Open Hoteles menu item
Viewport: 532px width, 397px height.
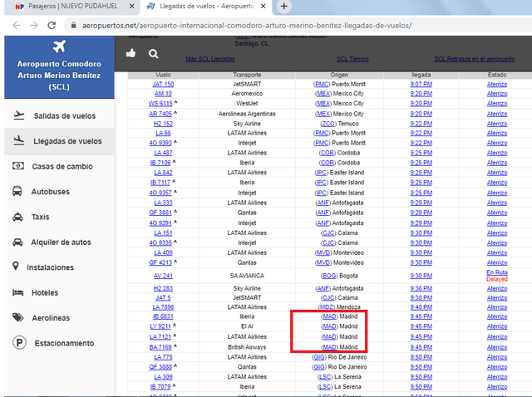59,292
